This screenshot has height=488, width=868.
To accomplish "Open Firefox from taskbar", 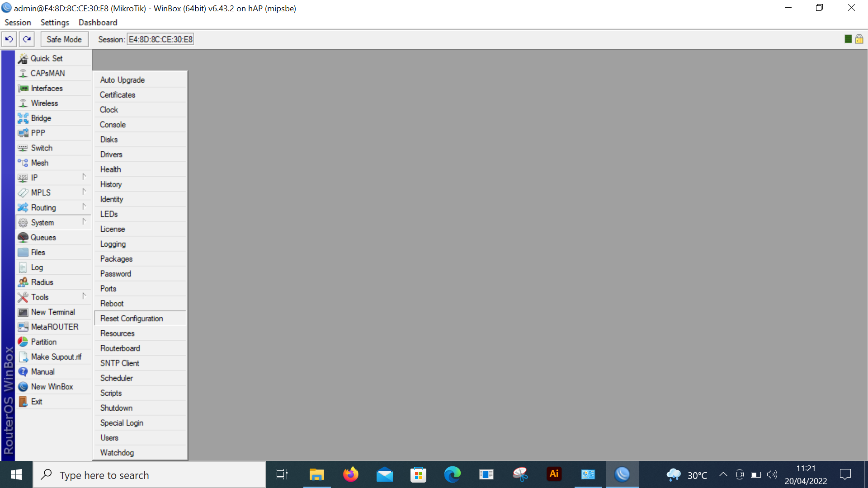I will click(351, 474).
